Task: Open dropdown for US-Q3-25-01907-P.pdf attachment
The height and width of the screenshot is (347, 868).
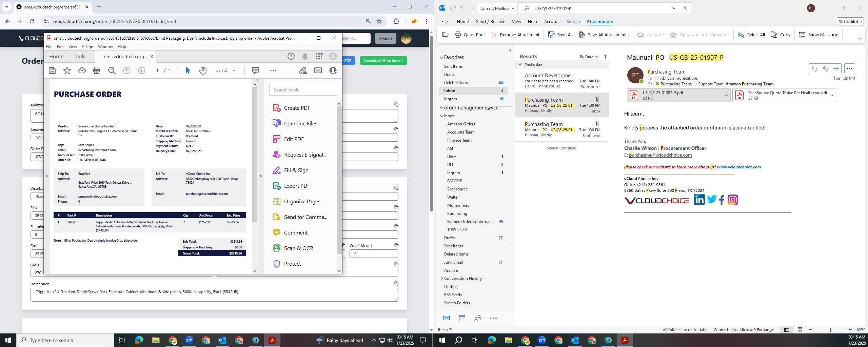Action: 726,96
